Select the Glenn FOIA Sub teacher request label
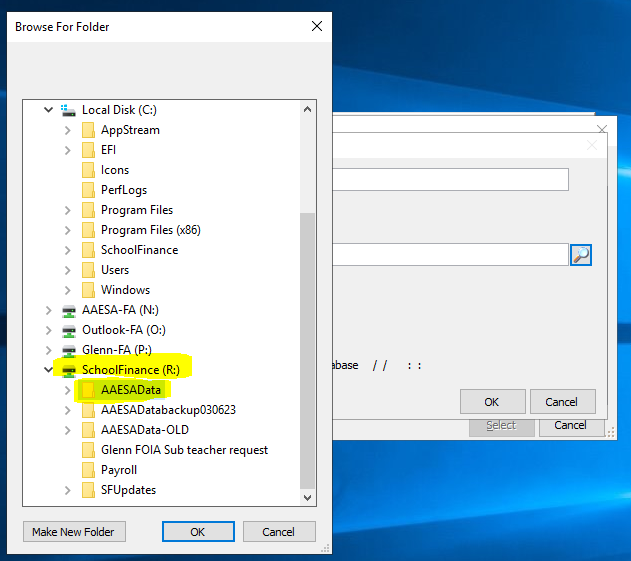The width and height of the screenshot is (631, 561). [184, 450]
